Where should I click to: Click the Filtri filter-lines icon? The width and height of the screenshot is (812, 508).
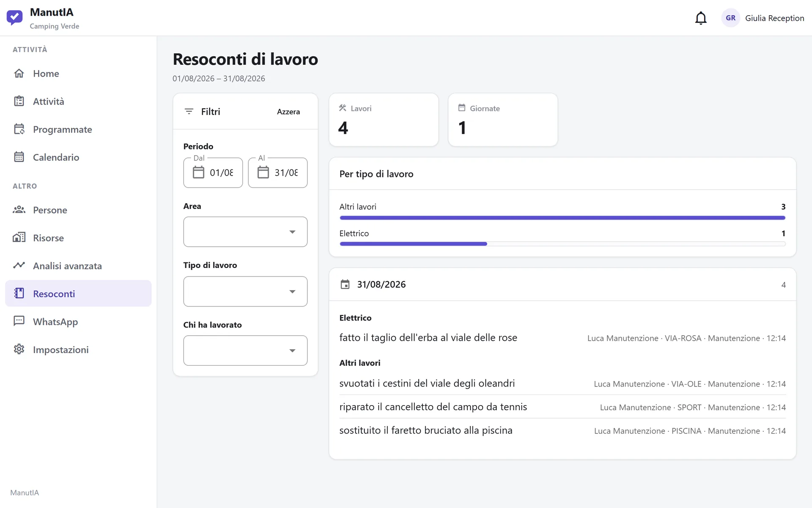click(x=189, y=111)
